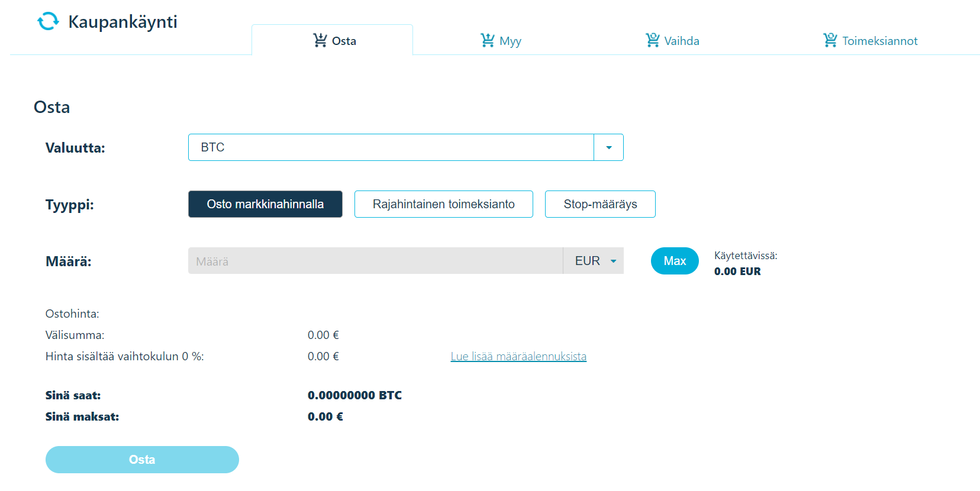This screenshot has height=491, width=980.
Task: Open Lue lisää määräalennuksista link
Action: [x=518, y=357]
